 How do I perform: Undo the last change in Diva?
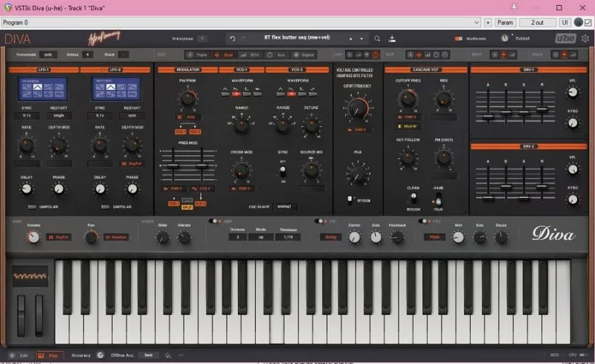232,39
